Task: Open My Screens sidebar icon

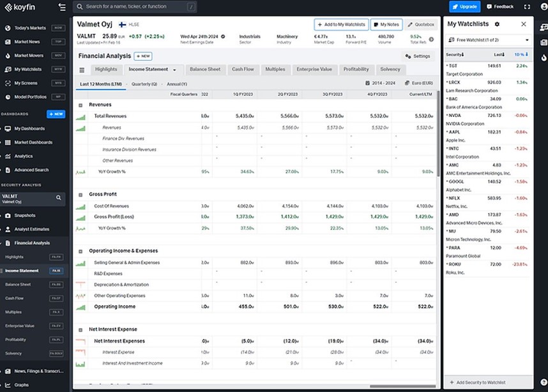Action: pyautogui.click(x=8, y=83)
